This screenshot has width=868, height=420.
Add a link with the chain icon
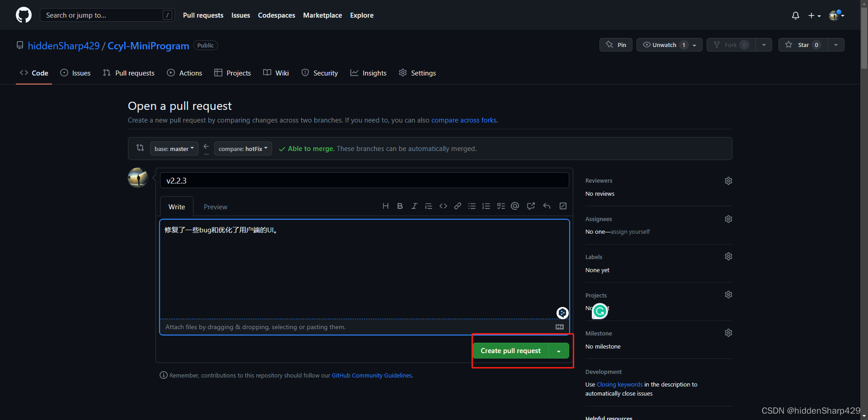pos(458,206)
